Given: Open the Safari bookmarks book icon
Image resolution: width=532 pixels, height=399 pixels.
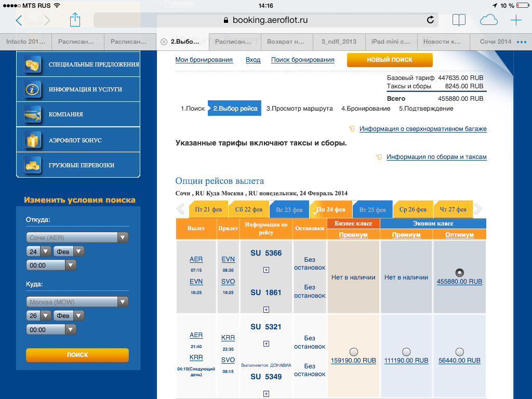Looking at the screenshot, I should (459, 20).
